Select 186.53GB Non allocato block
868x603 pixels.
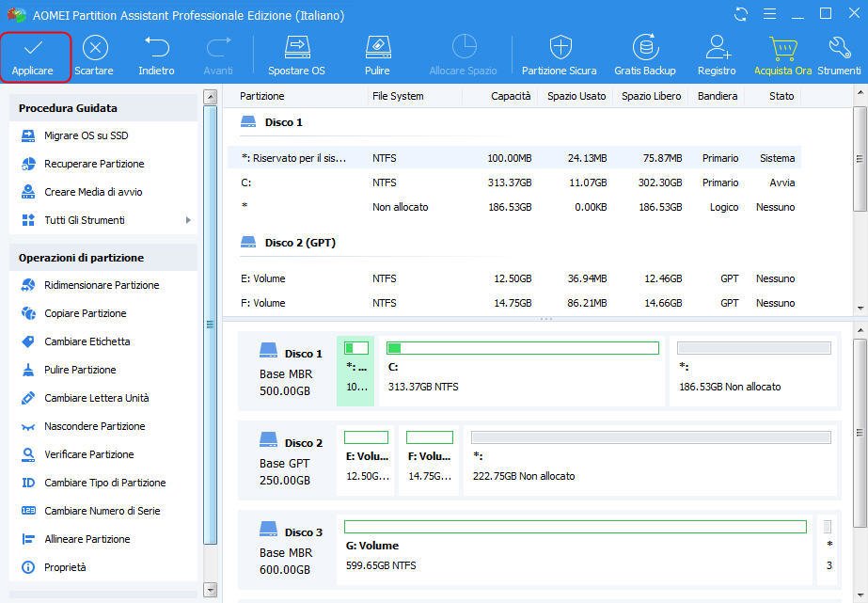(x=753, y=371)
